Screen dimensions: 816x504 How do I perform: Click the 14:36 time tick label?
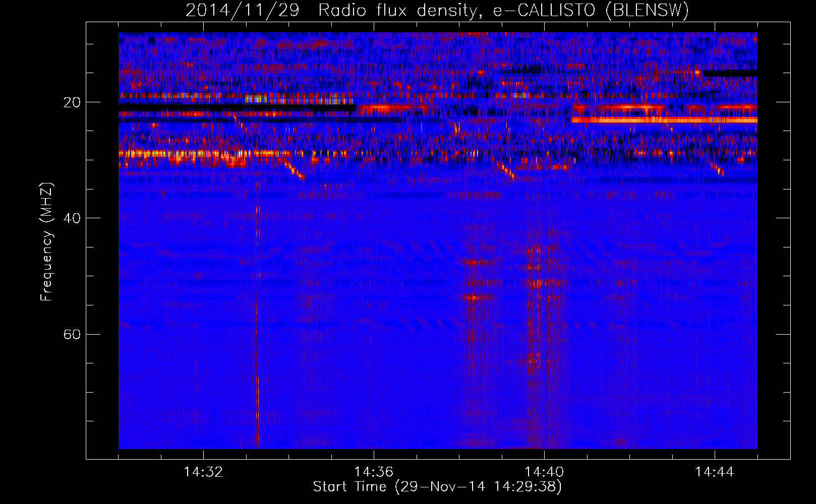(x=374, y=472)
